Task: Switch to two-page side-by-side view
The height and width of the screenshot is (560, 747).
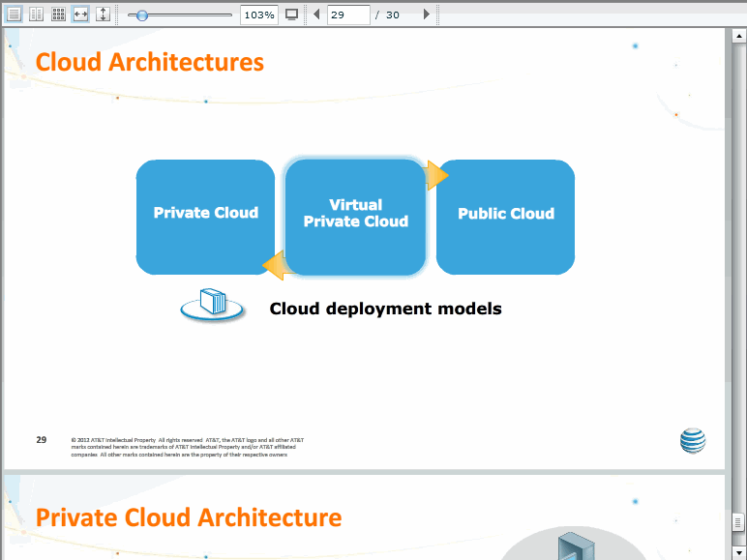Action: pos(36,15)
